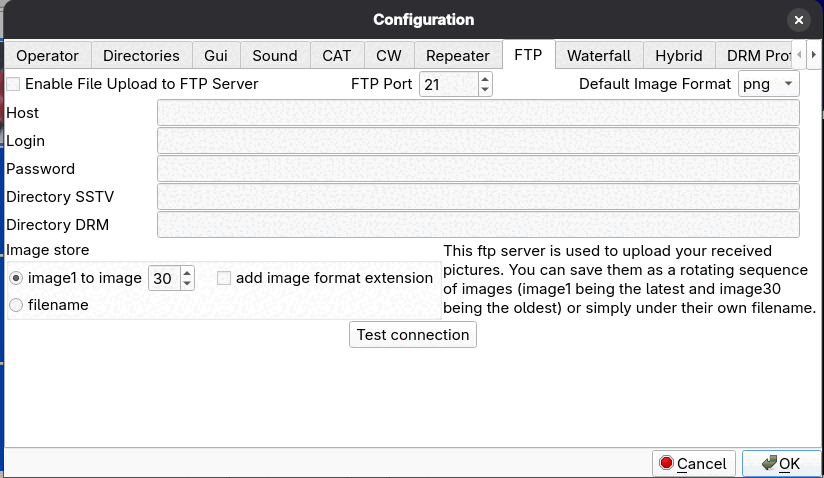Switch to the Hybrid tab

[x=678, y=55]
